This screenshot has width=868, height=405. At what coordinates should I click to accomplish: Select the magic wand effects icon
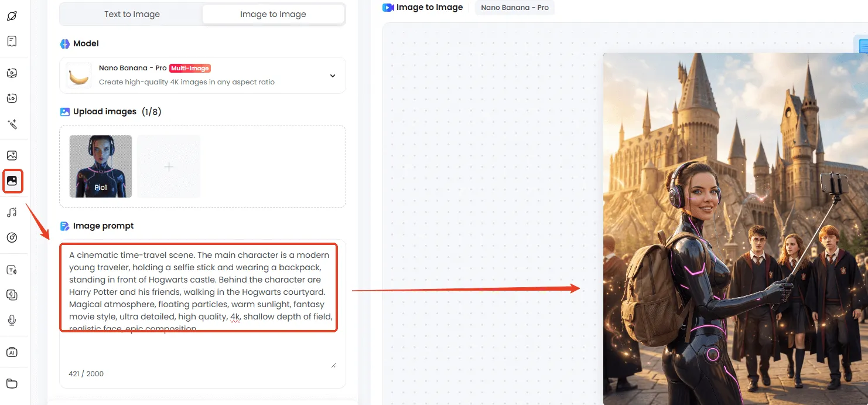(x=12, y=124)
